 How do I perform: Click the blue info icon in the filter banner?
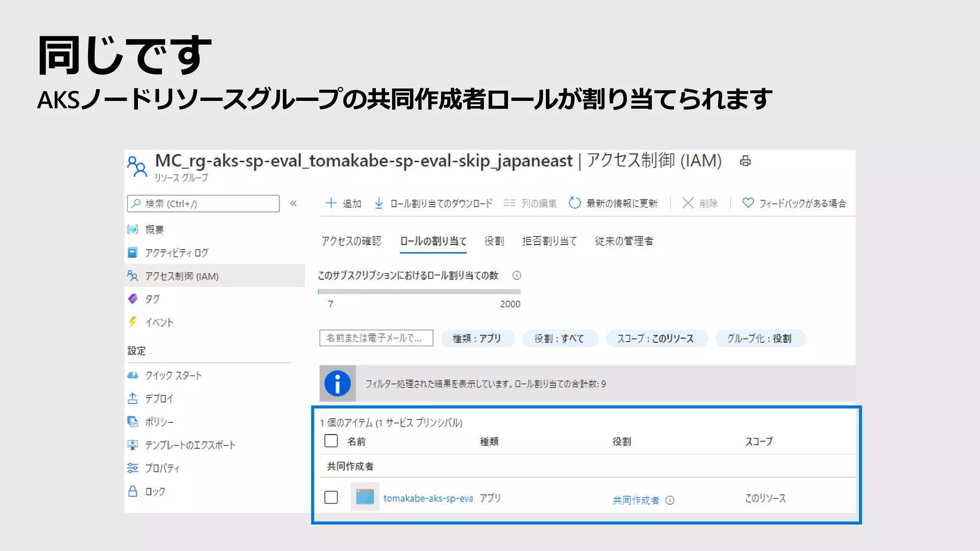pyautogui.click(x=337, y=384)
